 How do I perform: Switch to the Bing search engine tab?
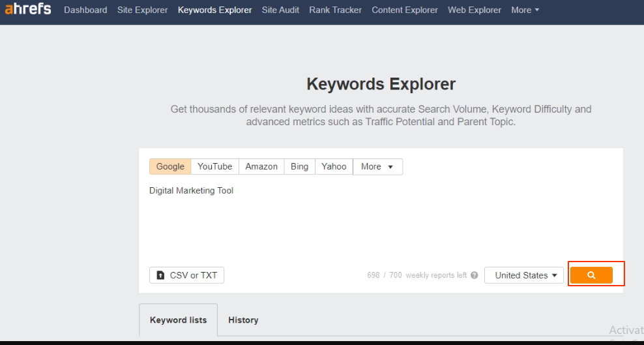click(299, 167)
